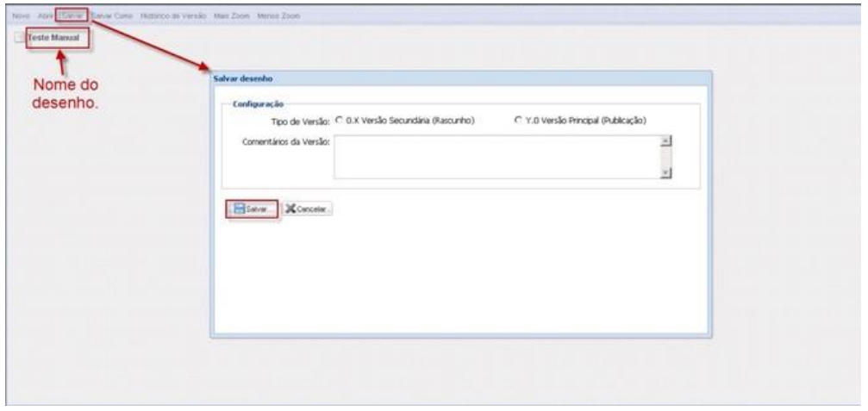Click the comments box scroll down arrow
This screenshot has height=411, width=868.
pos(665,172)
